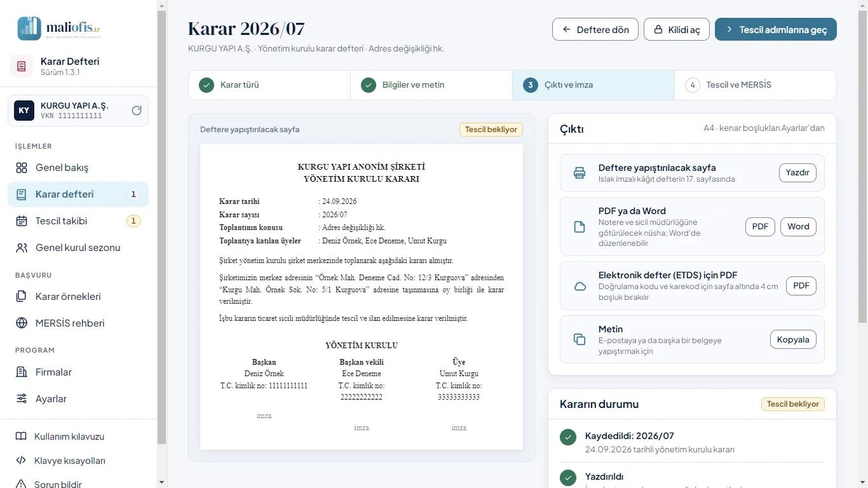Click the Yazdırıldı status text
The width and height of the screenshot is (868, 488).
pos(604,477)
